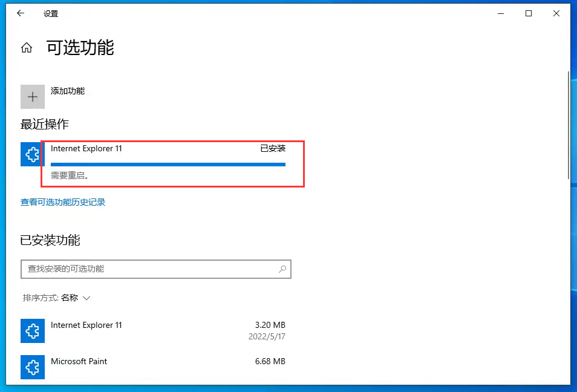
Task: Open the 排序方式 名称 dropdown
Action: [56, 298]
